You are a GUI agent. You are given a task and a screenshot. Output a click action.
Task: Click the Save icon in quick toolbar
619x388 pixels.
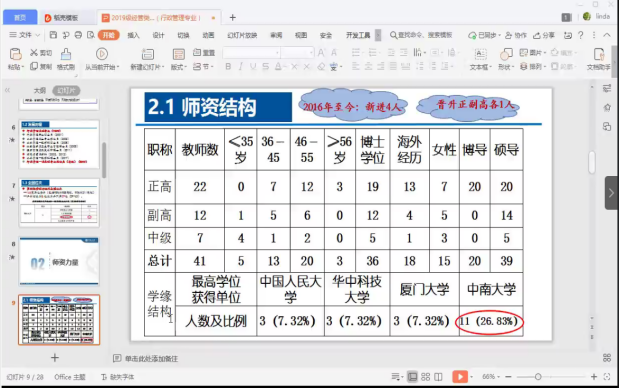53,35
